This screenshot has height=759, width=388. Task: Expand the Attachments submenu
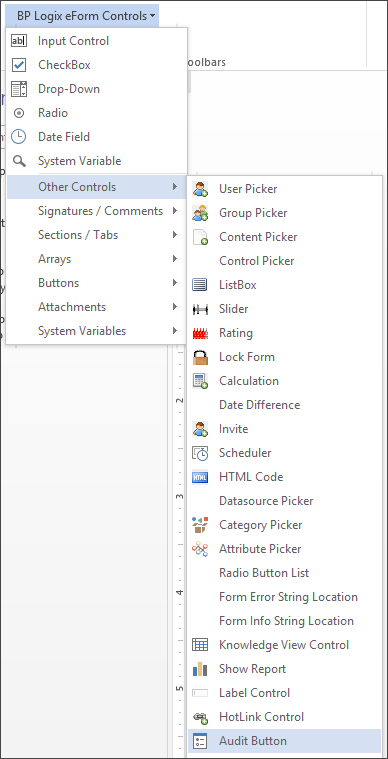pyautogui.click(x=96, y=307)
